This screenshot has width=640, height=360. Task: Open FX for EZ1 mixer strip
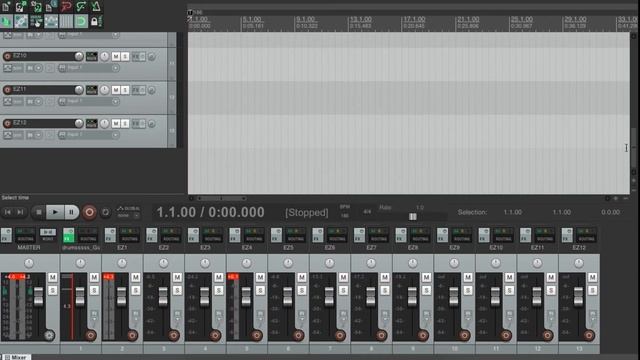tap(110, 236)
